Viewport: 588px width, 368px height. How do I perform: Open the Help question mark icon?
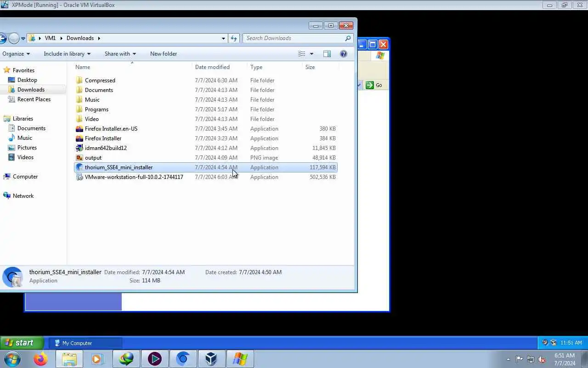(x=343, y=54)
